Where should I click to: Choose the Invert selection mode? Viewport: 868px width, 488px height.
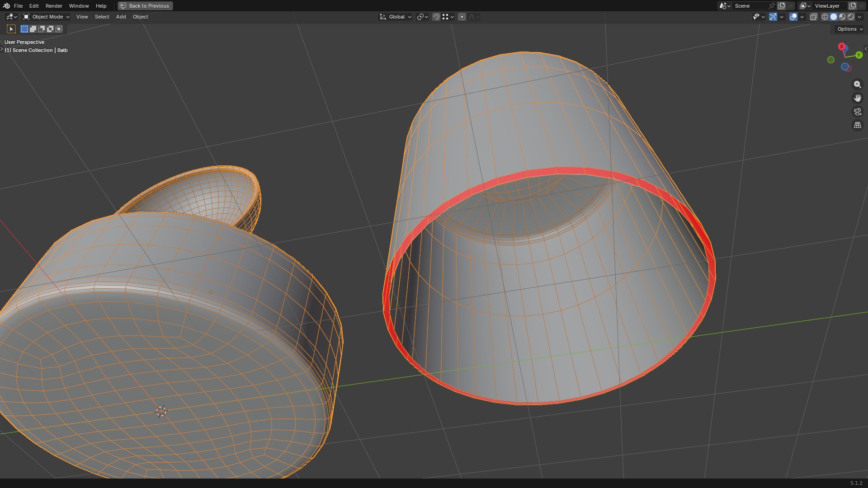(50, 29)
